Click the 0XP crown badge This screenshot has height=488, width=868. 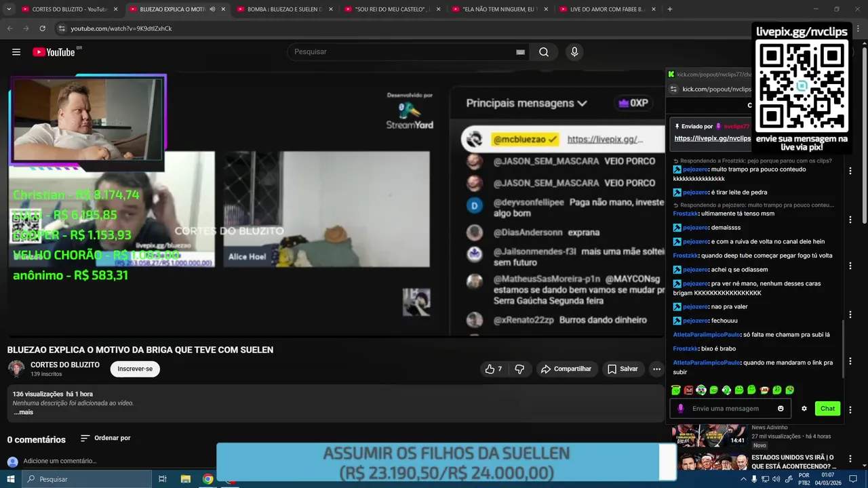[633, 103]
